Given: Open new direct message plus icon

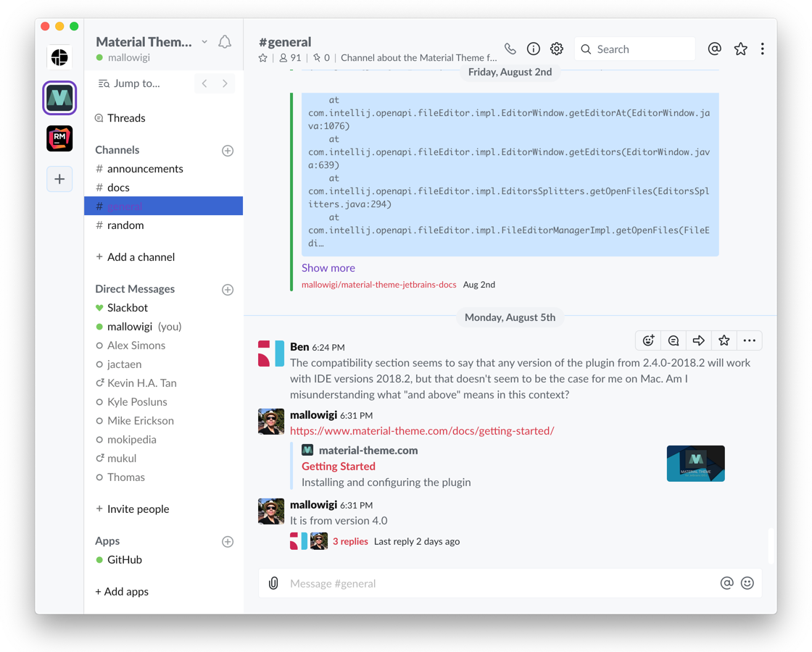Looking at the screenshot, I should (x=228, y=290).
